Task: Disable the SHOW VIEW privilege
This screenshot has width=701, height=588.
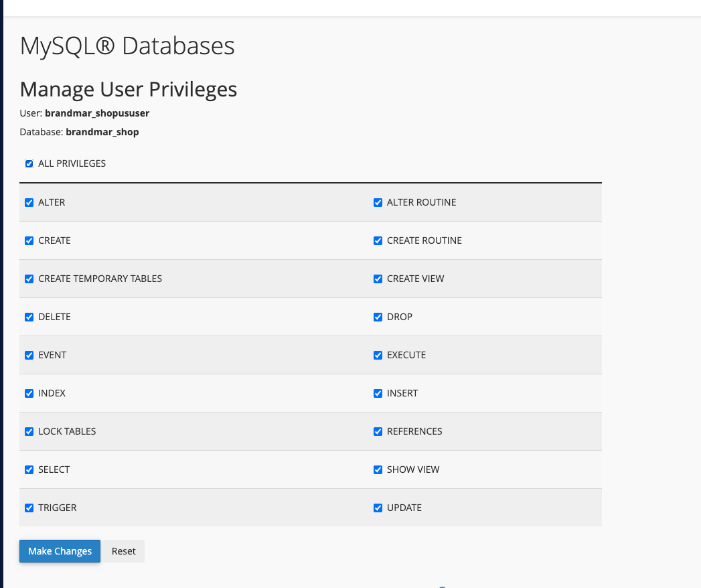Action: [x=378, y=469]
